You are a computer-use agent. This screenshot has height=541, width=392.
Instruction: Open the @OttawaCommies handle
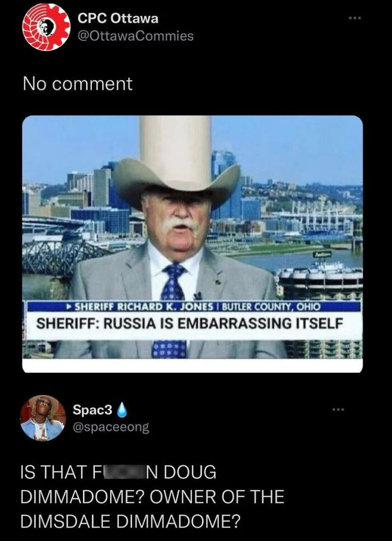click(136, 36)
